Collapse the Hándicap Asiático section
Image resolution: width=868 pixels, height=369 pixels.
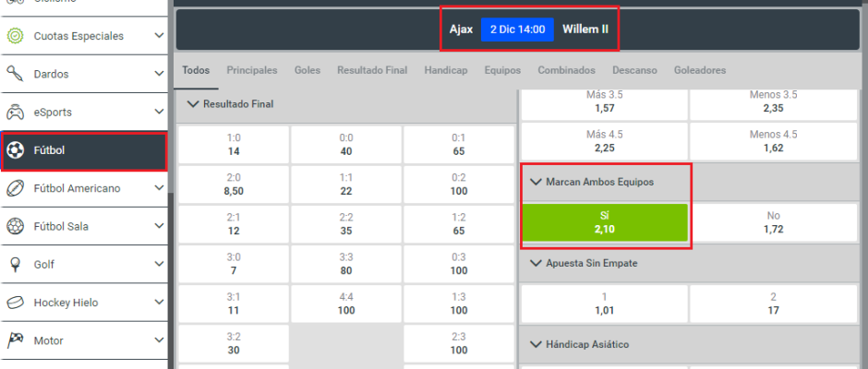[x=536, y=344]
